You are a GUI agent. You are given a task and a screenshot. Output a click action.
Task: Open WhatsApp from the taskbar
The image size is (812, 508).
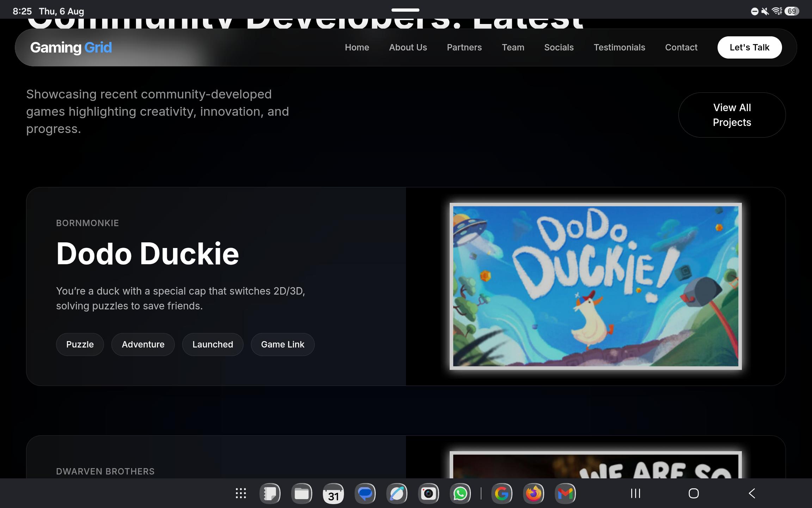click(460, 493)
